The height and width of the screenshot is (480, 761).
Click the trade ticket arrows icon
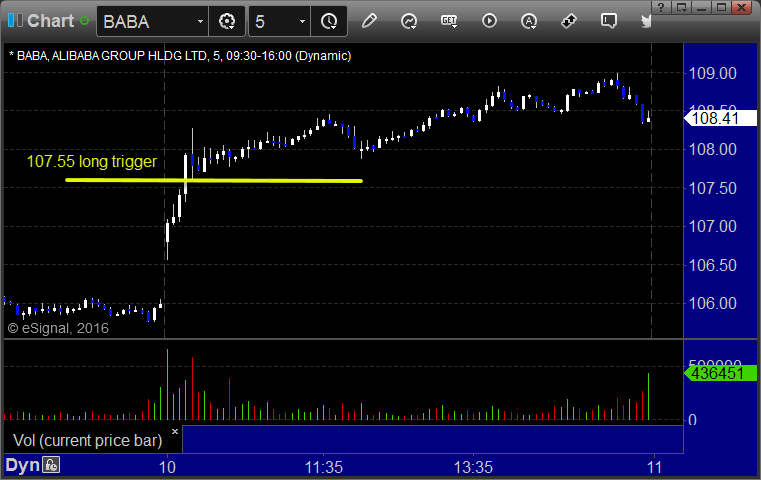point(568,21)
